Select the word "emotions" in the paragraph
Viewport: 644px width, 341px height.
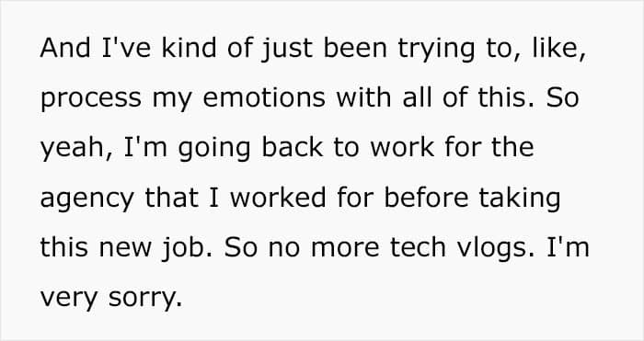[264, 97]
